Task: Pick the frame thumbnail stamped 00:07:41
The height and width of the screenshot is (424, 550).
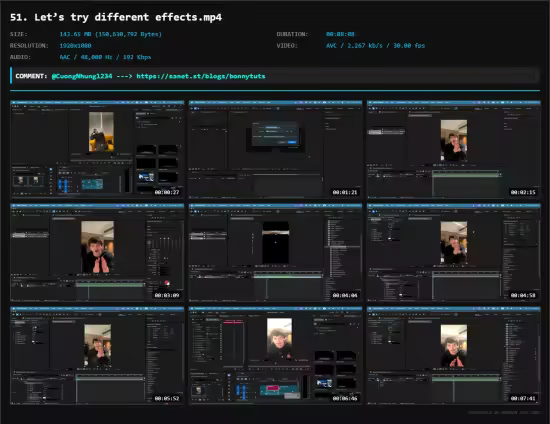Action: coord(454,356)
